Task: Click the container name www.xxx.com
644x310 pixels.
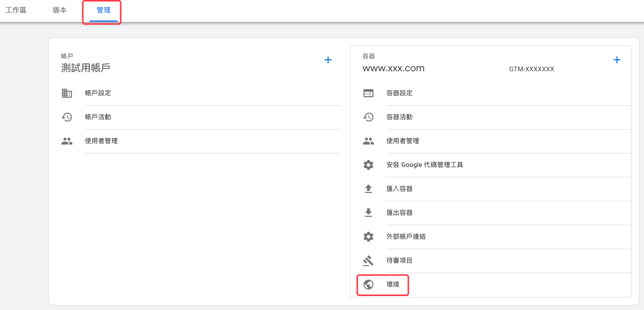Action: click(394, 69)
